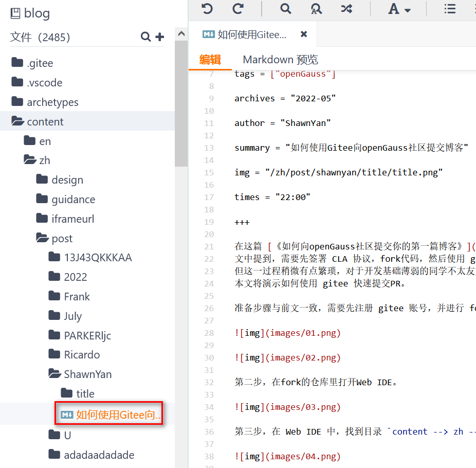Viewport: 476px width, 468px height.
Task: Place cursor on author = "ShawnYan" line
Action: (282, 123)
